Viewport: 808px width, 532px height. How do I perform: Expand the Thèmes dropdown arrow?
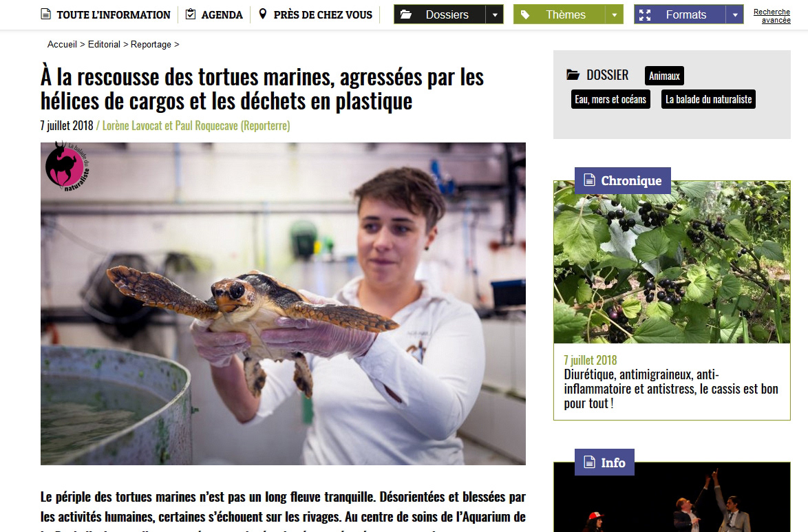tap(614, 14)
